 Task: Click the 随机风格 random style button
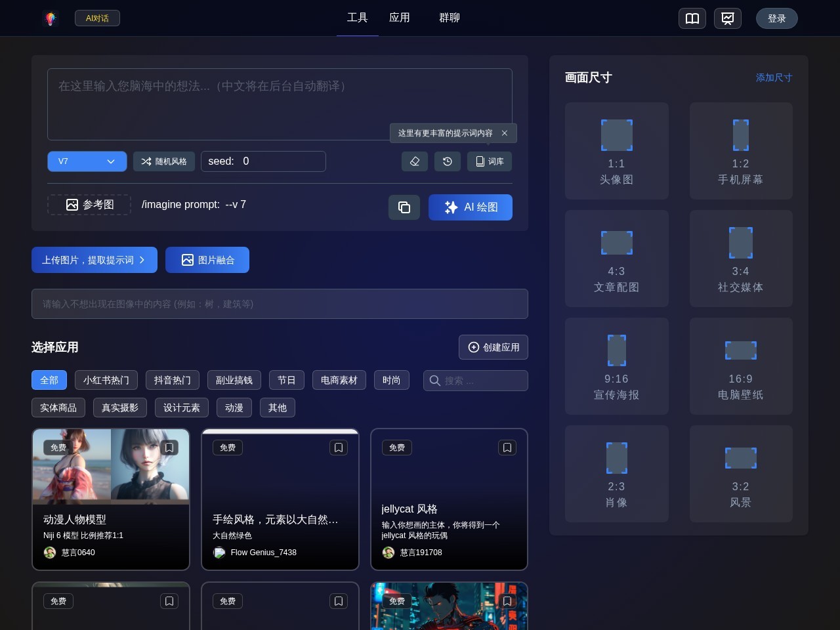164,161
